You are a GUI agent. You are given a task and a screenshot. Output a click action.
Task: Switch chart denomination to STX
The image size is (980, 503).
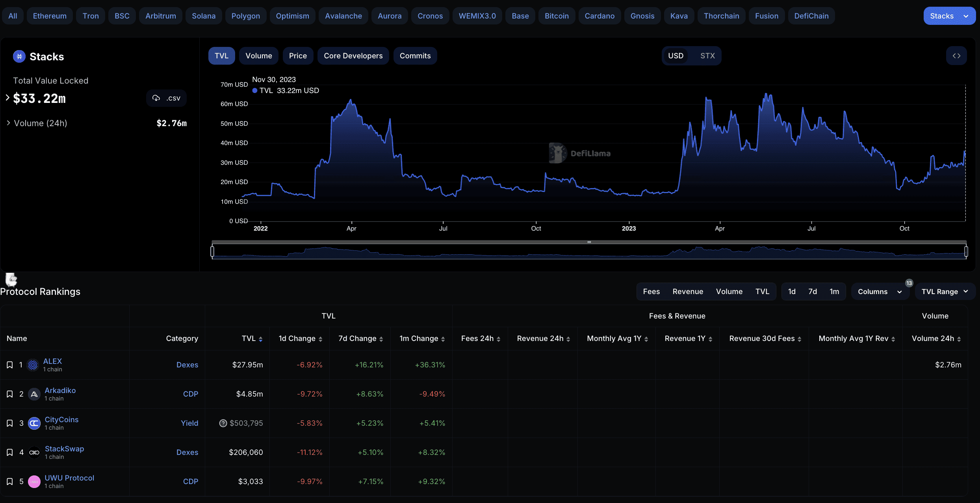[x=707, y=56]
